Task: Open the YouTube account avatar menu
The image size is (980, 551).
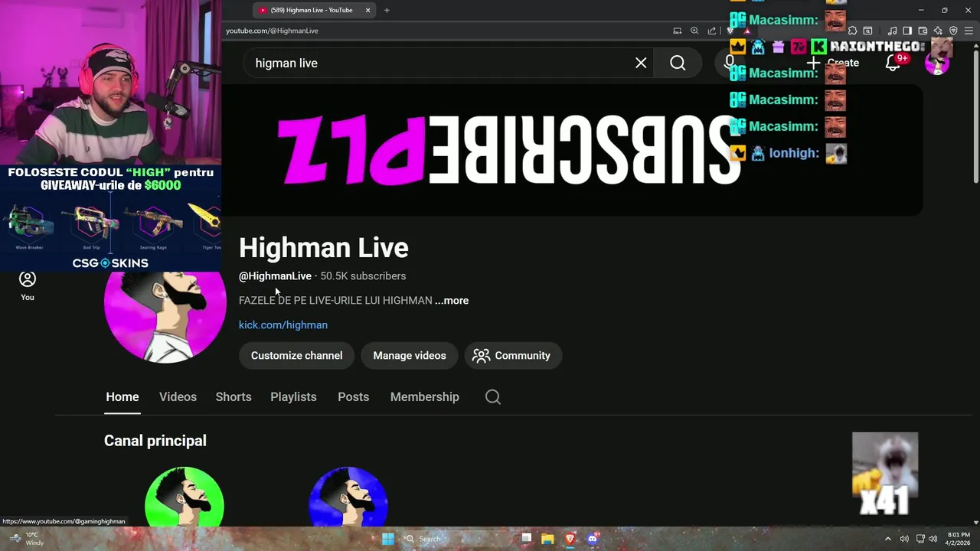Action: [x=937, y=63]
